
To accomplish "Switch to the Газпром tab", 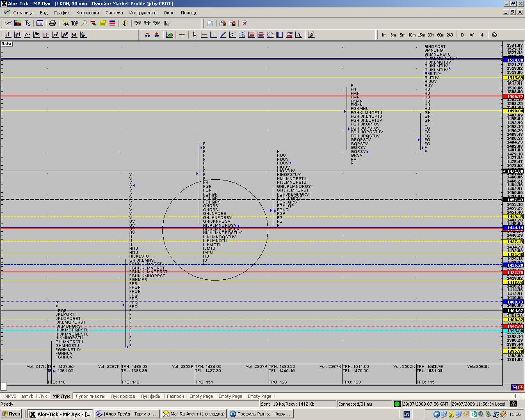I will pos(176,396).
